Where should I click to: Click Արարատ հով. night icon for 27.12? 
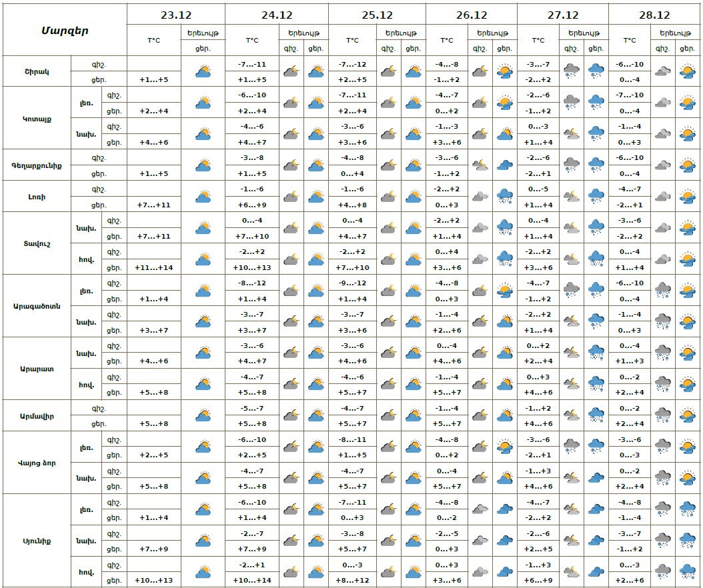[571, 385]
